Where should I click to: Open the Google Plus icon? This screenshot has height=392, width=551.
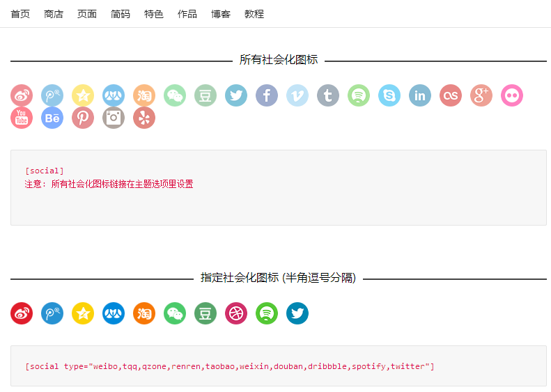click(x=481, y=95)
